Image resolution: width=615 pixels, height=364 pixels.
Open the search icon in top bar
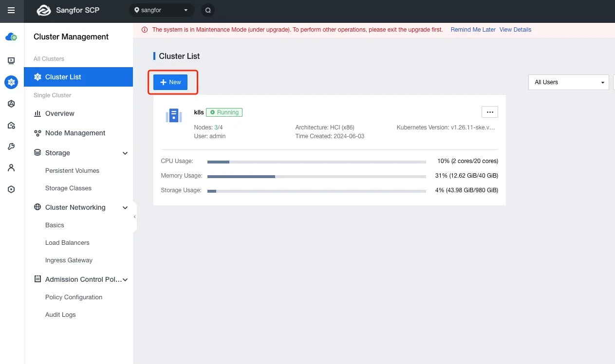click(x=207, y=10)
